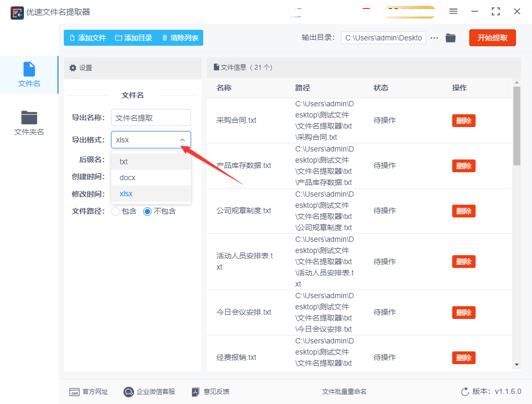532x404 pixels.
Task: Delete the 公司规章制度.txt row
Action: pyautogui.click(x=463, y=211)
